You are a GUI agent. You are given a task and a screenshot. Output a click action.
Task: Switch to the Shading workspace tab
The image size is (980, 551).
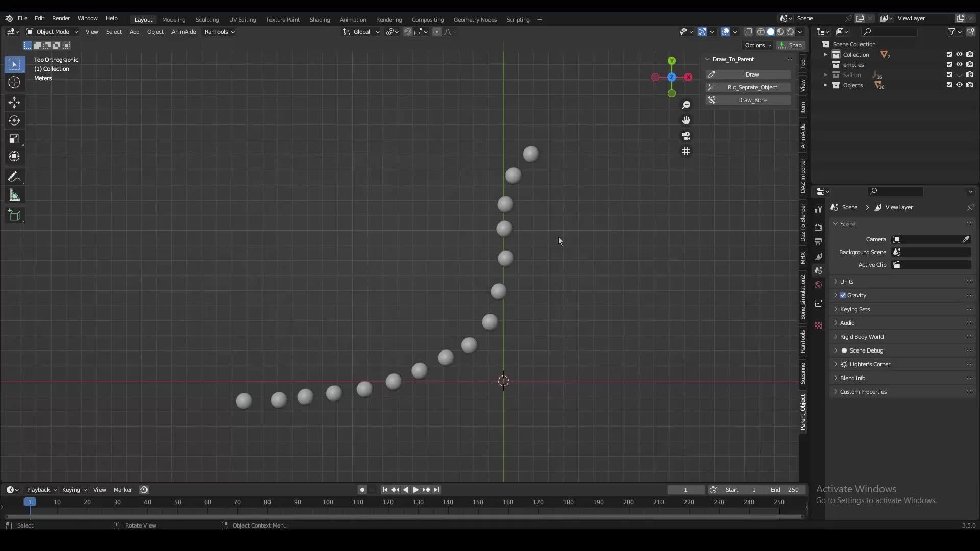point(320,20)
